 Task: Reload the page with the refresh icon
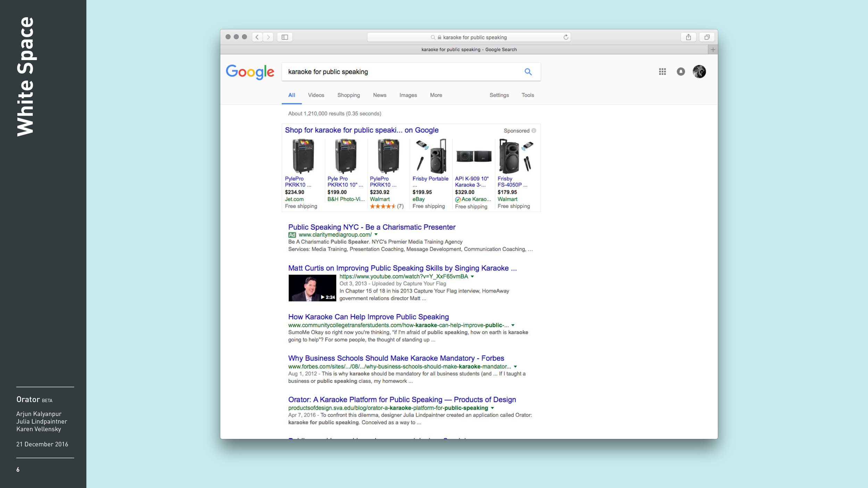566,37
